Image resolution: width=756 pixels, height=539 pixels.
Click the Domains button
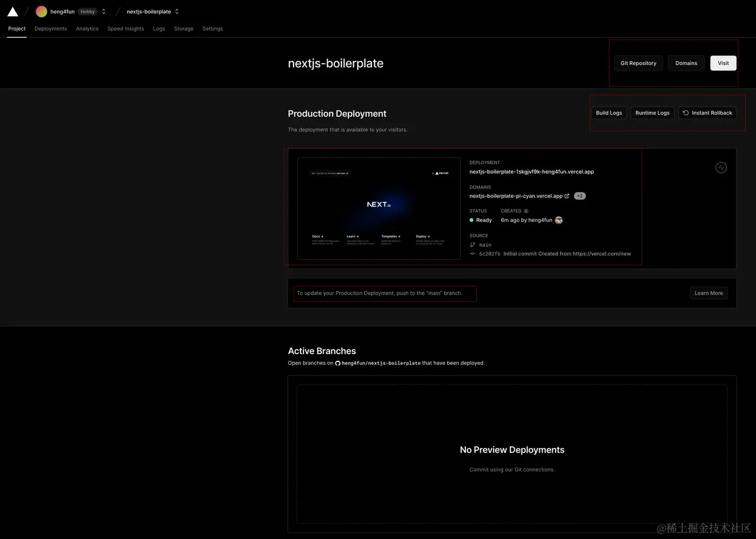pyautogui.click(x=686, y=63)
